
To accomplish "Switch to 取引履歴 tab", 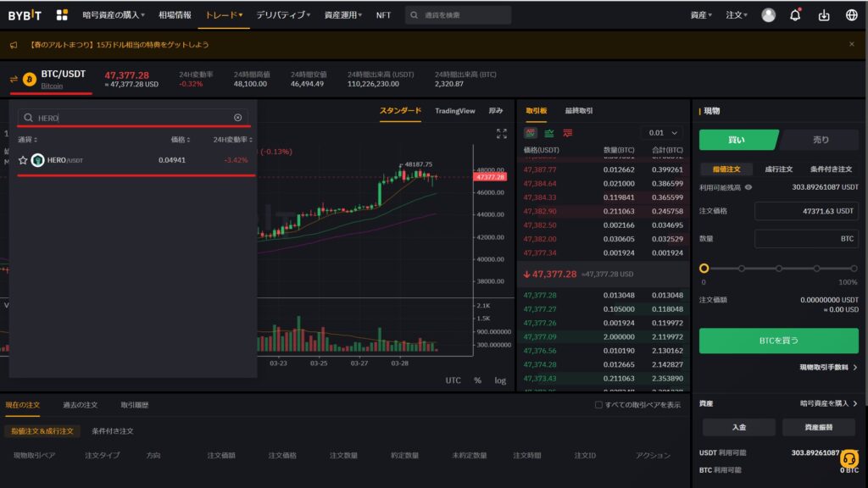I will [135, 405].
